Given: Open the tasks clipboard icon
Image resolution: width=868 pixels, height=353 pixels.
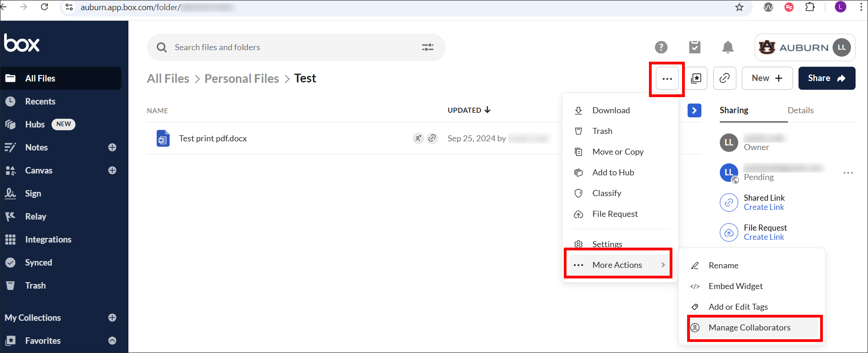Looking at the screenshot, I should coord(694,47).
